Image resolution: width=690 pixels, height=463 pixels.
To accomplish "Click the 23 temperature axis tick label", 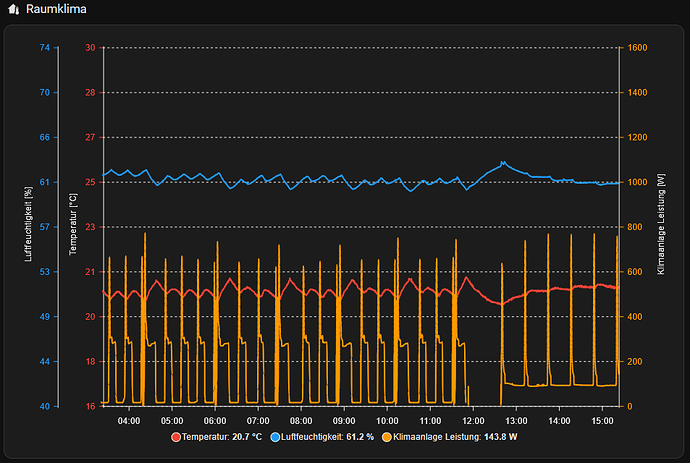I will pyautogui.click(x=90, y=227).
